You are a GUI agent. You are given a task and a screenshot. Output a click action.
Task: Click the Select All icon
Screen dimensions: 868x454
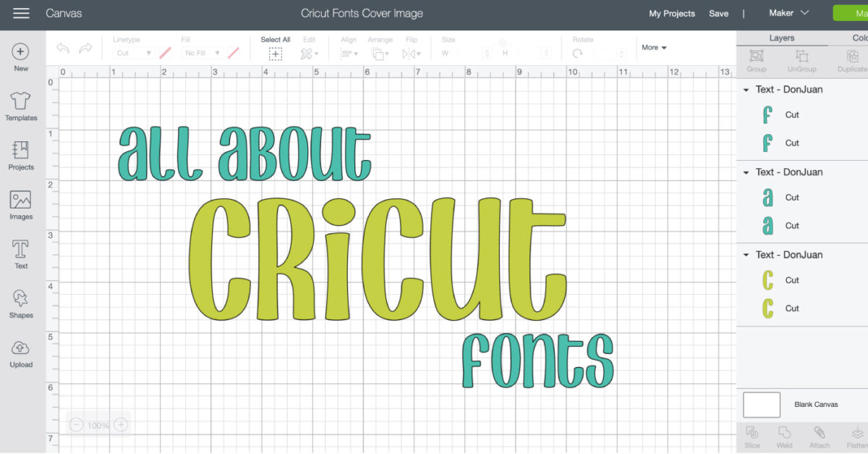(x=276, y=54)
